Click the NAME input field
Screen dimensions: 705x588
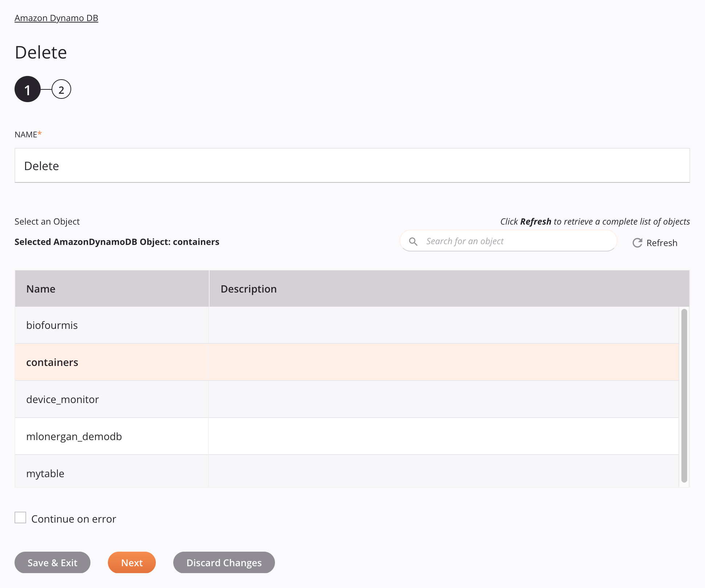coord(352,165)
